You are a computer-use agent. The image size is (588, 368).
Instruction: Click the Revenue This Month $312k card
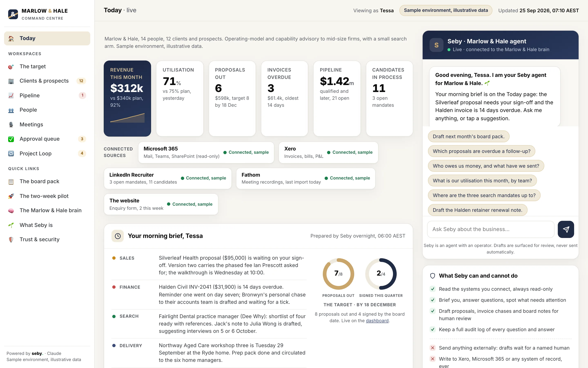[x=127, y=98]
